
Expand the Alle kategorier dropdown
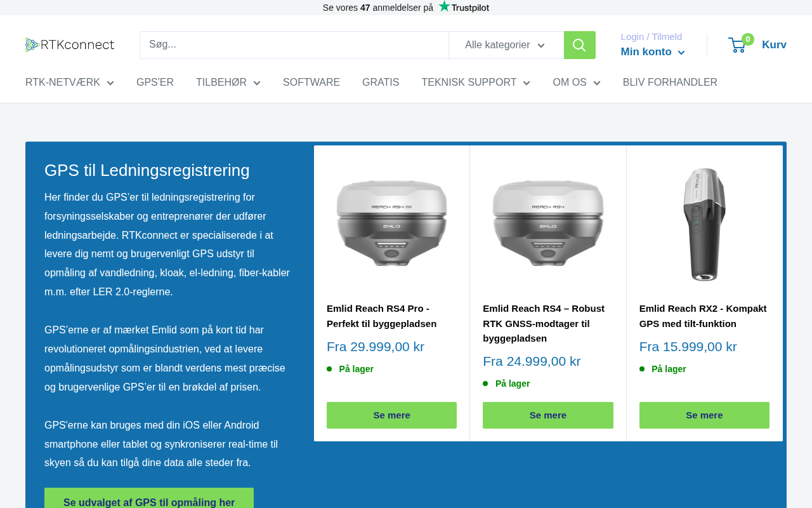(506, 45)
